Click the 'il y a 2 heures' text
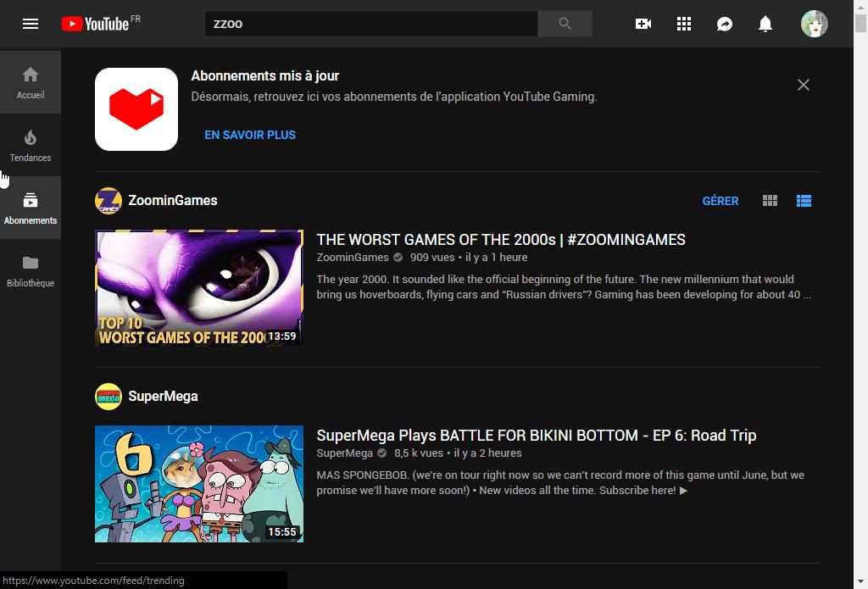Image resolution: width=868 pixels, height=589 pixels. point(487,453)
